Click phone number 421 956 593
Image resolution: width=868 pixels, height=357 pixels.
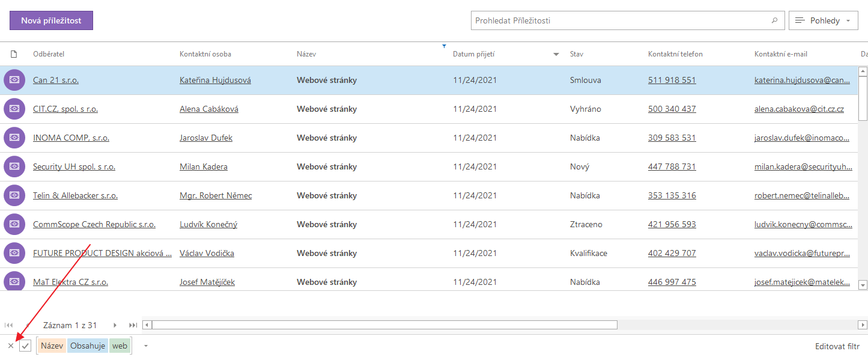[x=672, y=225]
